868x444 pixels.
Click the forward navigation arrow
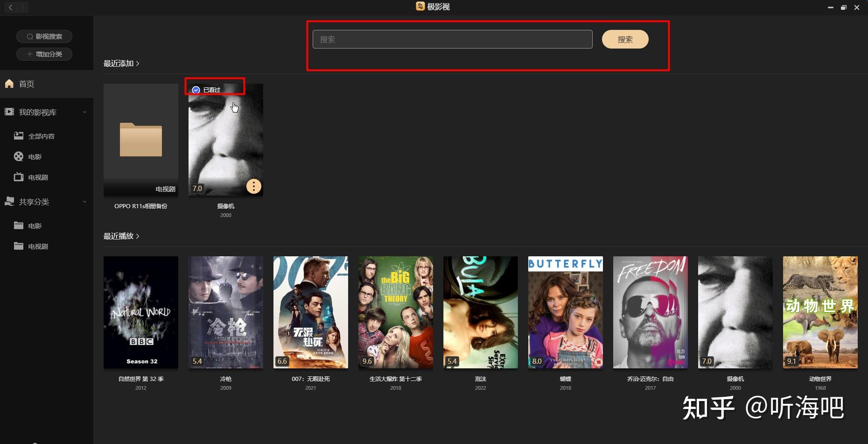click(x=22, y=7)
